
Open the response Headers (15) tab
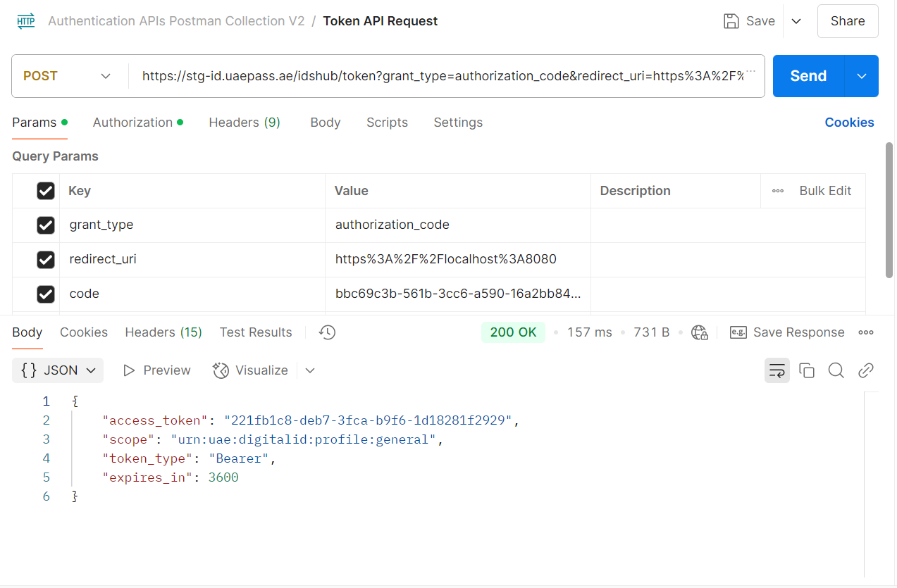point(163,332)
